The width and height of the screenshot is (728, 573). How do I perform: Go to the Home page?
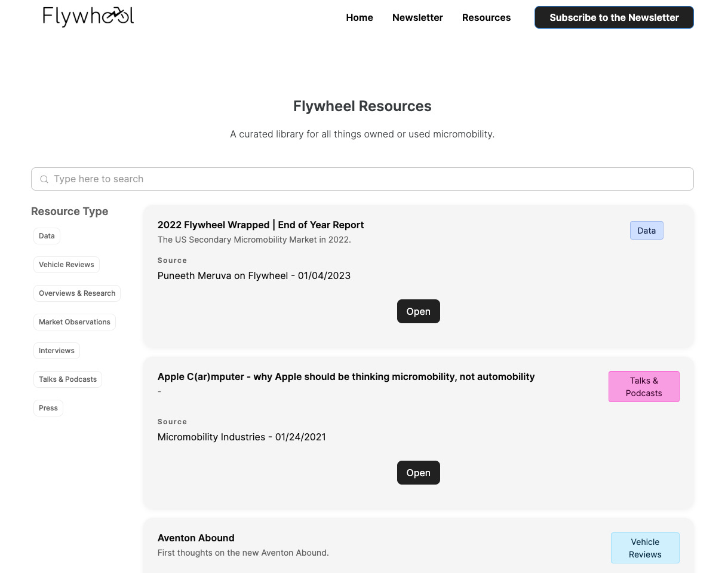(x=360, y=17)
